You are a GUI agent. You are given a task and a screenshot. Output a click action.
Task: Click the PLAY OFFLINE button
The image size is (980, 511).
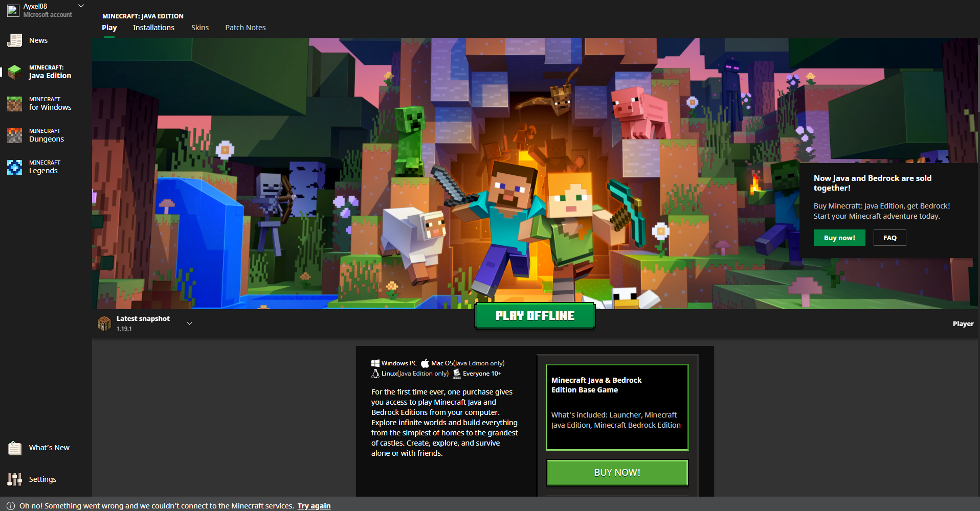coord(535,316)
